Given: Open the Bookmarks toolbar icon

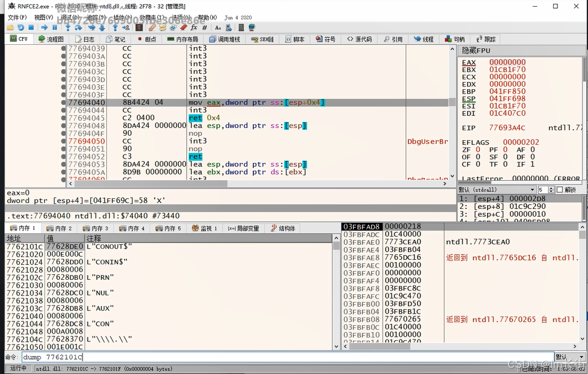Looking at the screenshot, I should (x=183, y=27).
